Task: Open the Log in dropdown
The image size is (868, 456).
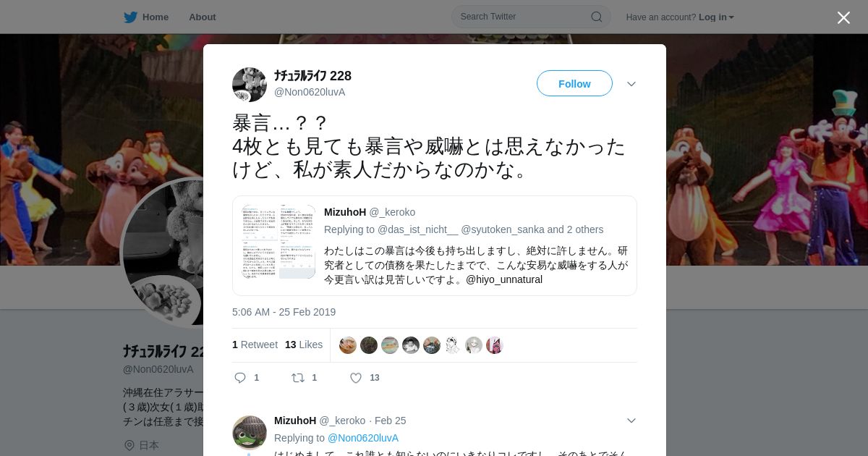Action: click(716, 17)
